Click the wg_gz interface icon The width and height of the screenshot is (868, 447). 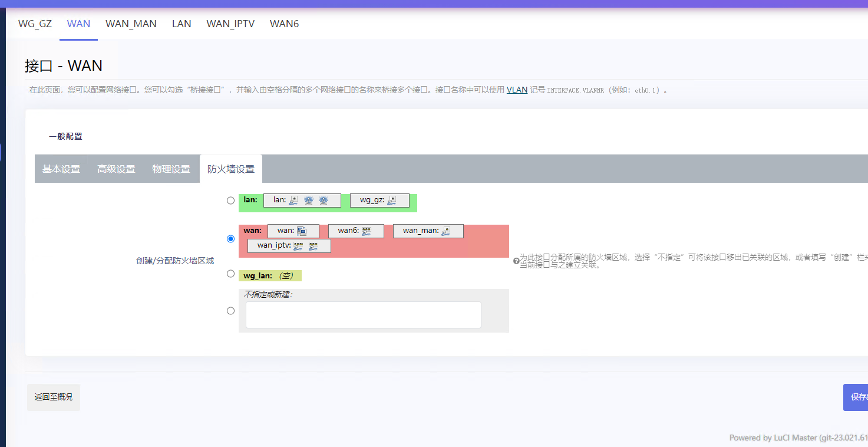[x=391, y=201]
